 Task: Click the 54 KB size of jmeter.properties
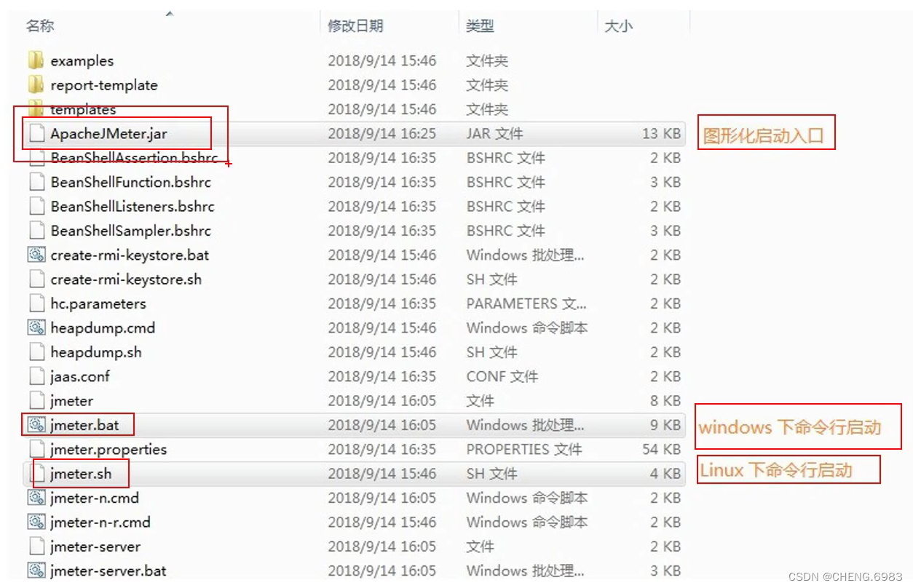pos(661,449)
